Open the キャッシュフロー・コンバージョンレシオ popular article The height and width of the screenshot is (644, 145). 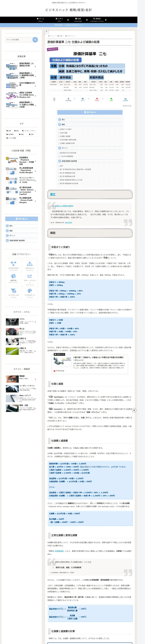[x=22, y=180]
